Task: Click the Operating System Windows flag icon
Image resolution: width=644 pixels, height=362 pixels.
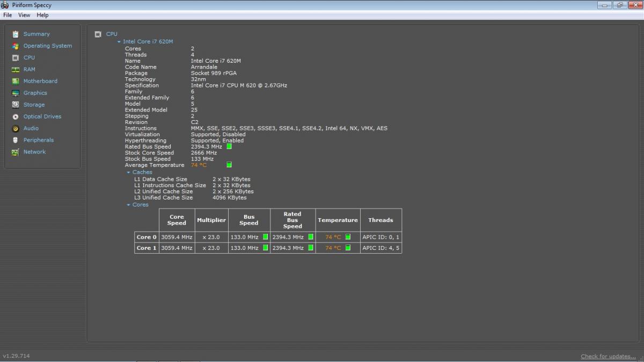Action: [x=16, y=46]
